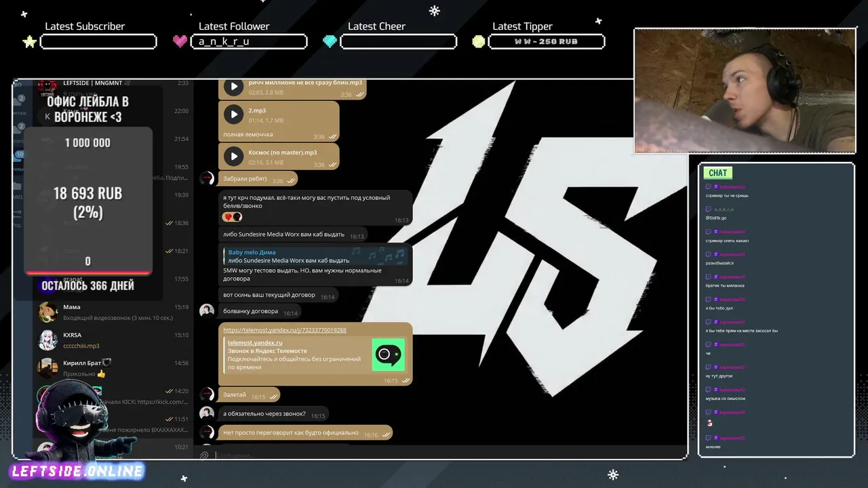Click the snowman emoji in stream chat
Screen dimensions: 868x488
click(x=709, y=422)
